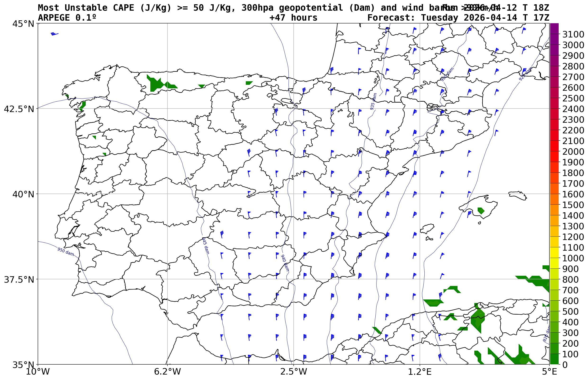This screenshot has height=380, width=588.
Task: Click the '945 dam' contour label
Action: [x=206, y=246]
